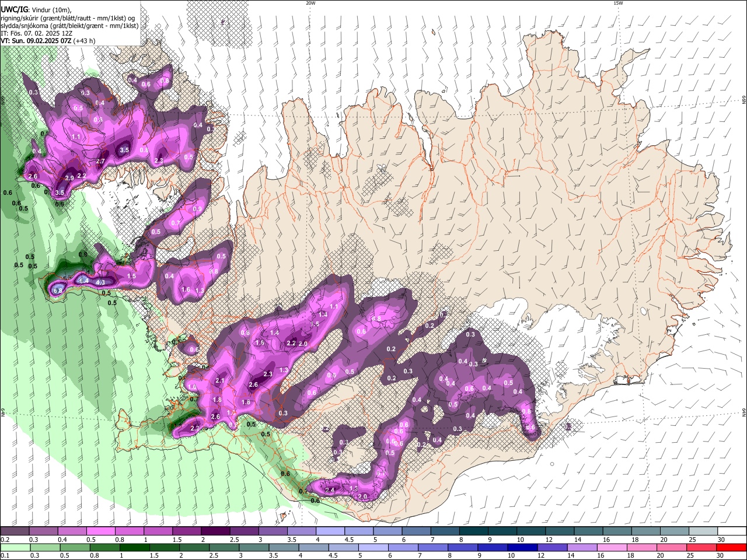Pick the darkest purple 2 swatch, upper scale
The image size is (747, 560).
tap(215, 531)
